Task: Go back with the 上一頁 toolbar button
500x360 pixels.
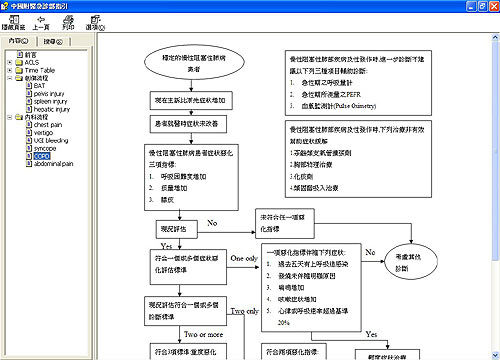Action: tap(41, 23)
